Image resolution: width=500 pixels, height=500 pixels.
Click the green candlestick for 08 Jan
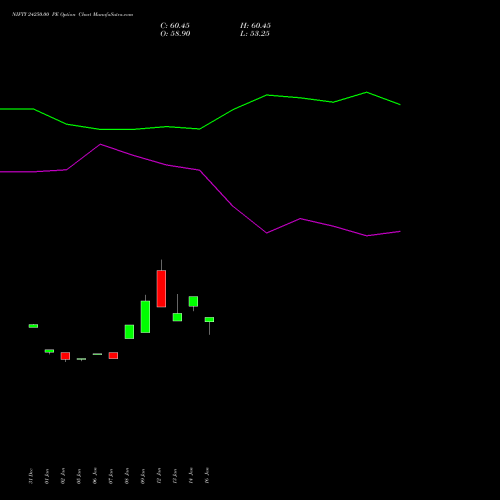point(129,332)
